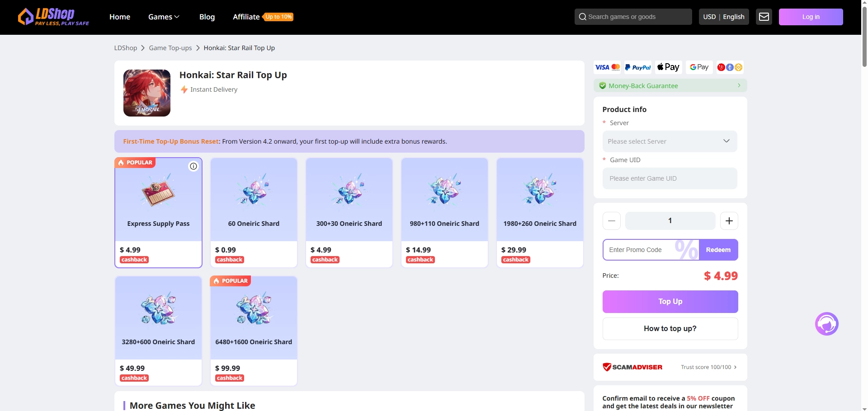Click the PayPal payment icon

click(638, 67)
